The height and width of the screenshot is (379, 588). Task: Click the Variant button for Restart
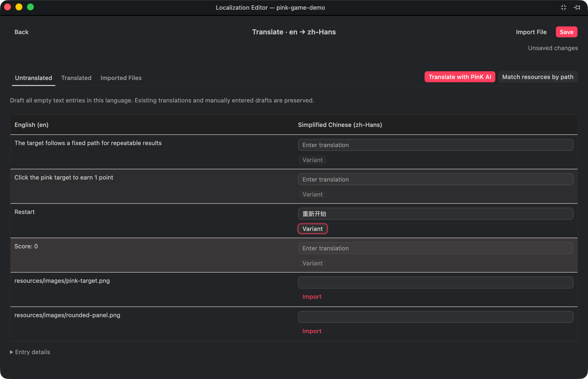click(x=313, y=229)
